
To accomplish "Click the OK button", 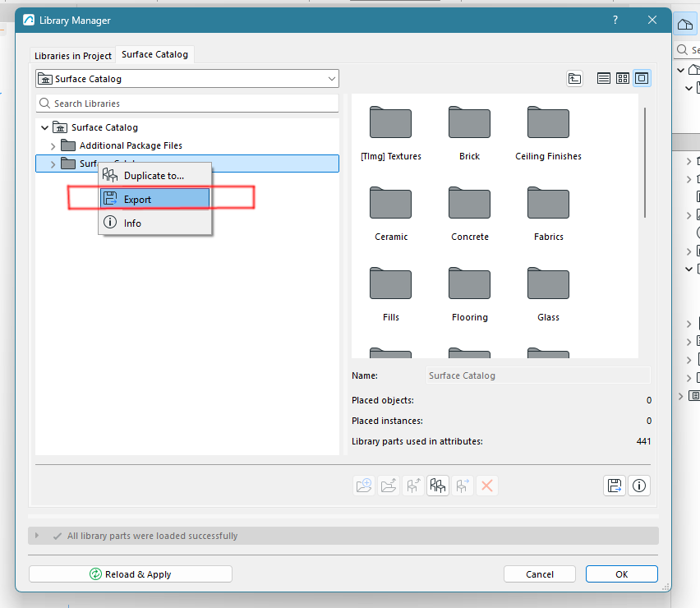I will coord(621,574).
